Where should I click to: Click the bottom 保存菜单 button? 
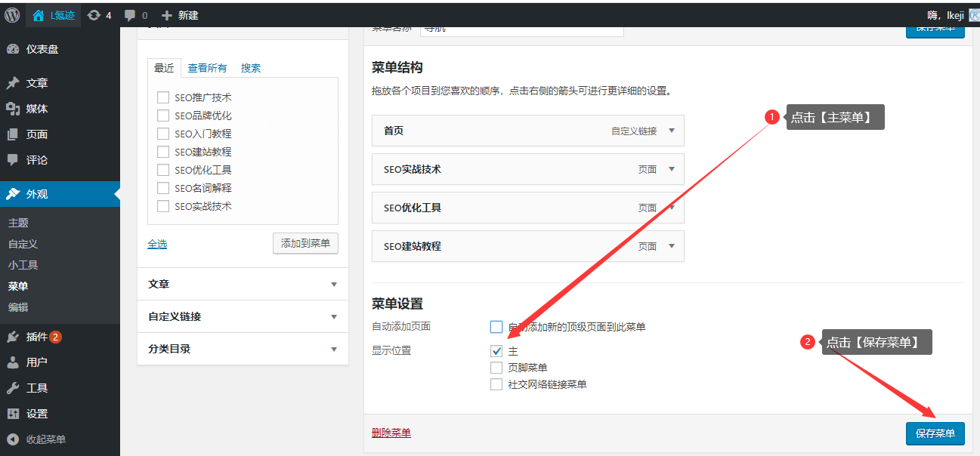pos(935,433)
